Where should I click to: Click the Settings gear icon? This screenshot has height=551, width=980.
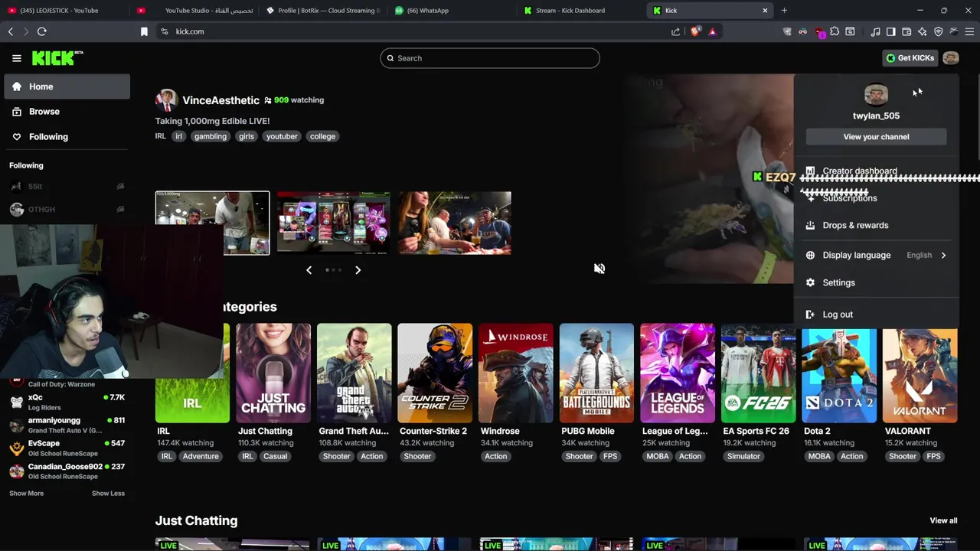click(810, 282)
